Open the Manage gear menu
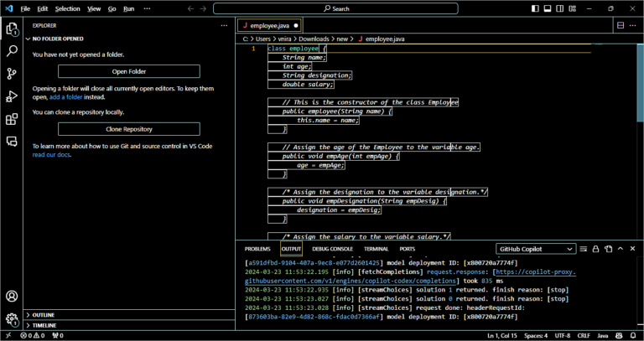 point(12,319)
